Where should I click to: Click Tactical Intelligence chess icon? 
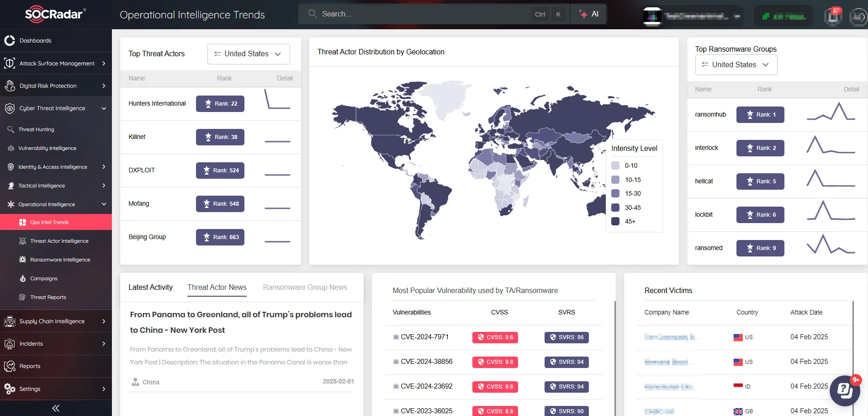click(x=11, y=186)
